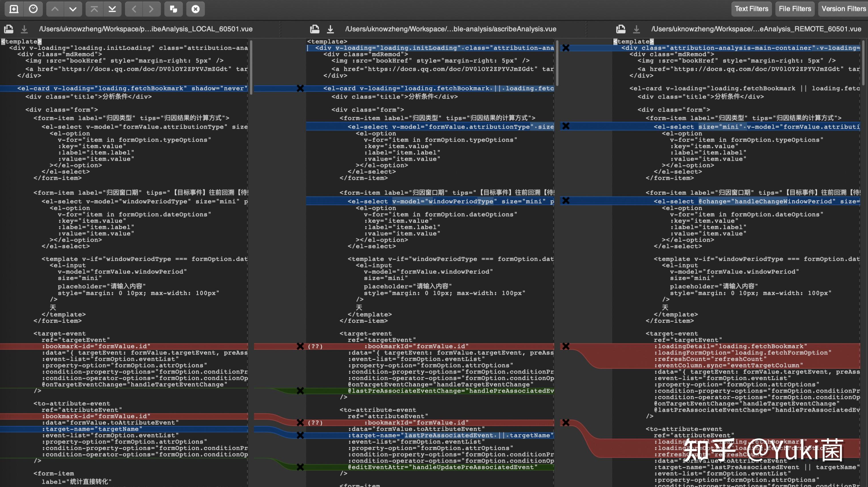Click the new comparison icon with plus sign
The image size is (868, 487).
click(14, 9)
